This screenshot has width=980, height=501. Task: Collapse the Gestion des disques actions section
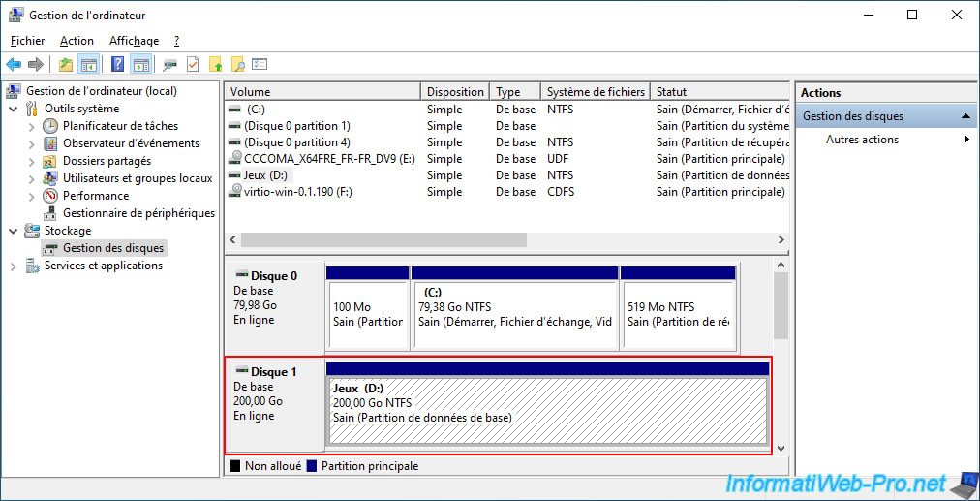point(965,116)
